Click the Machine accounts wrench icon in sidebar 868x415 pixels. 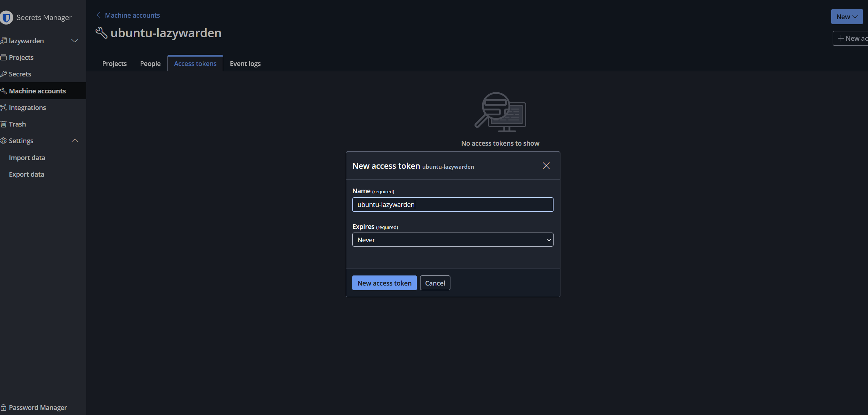[x=4, y=91]
